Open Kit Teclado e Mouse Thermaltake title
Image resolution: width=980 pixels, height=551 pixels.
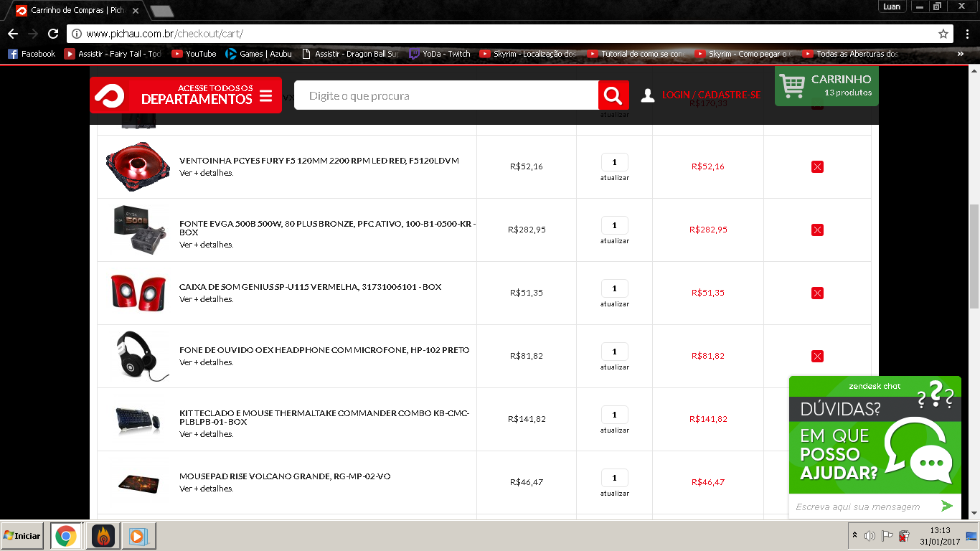point(324,418)
